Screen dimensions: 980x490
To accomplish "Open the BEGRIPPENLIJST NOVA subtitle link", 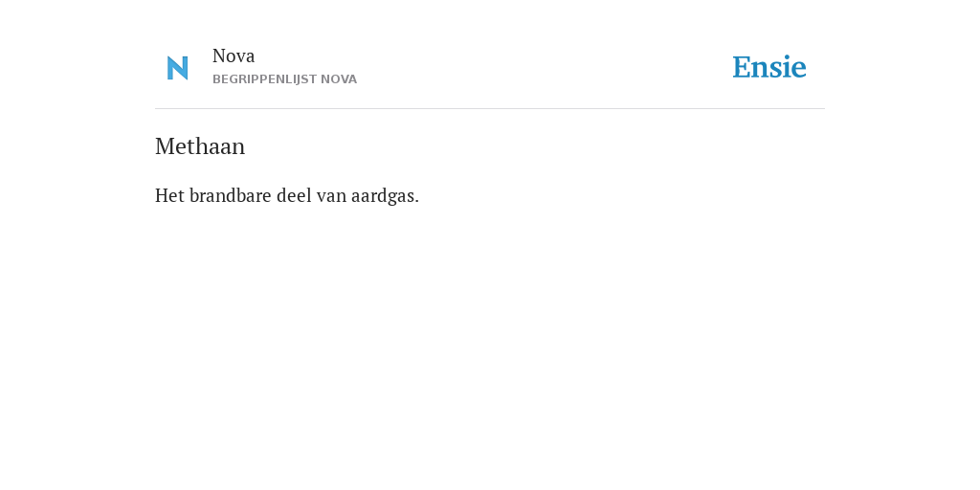I will (284, 79).
